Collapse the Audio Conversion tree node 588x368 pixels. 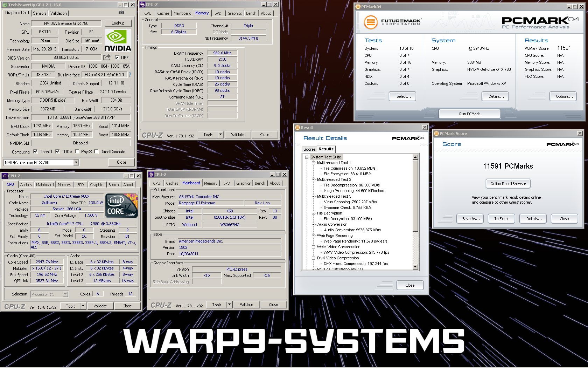pos(314,224)
